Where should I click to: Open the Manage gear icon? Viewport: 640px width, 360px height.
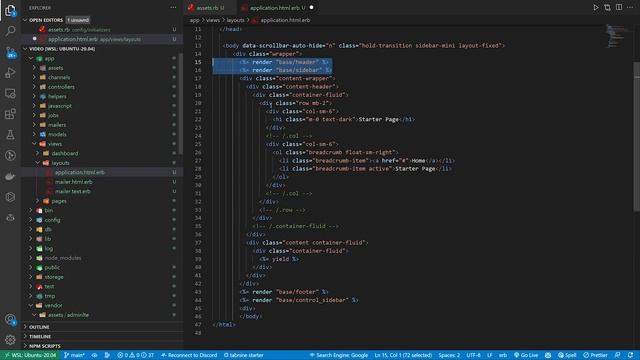pyautogui.click(x=10, y=340)
